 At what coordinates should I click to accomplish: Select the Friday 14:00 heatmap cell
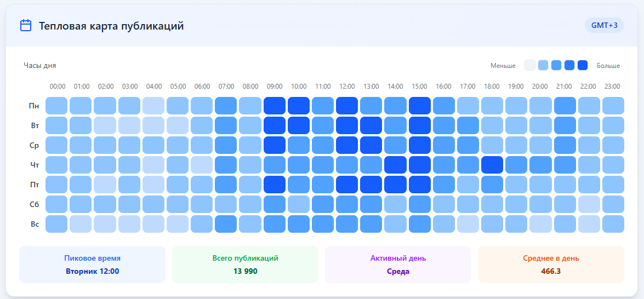pyautogui.click(x=395, y=185)
